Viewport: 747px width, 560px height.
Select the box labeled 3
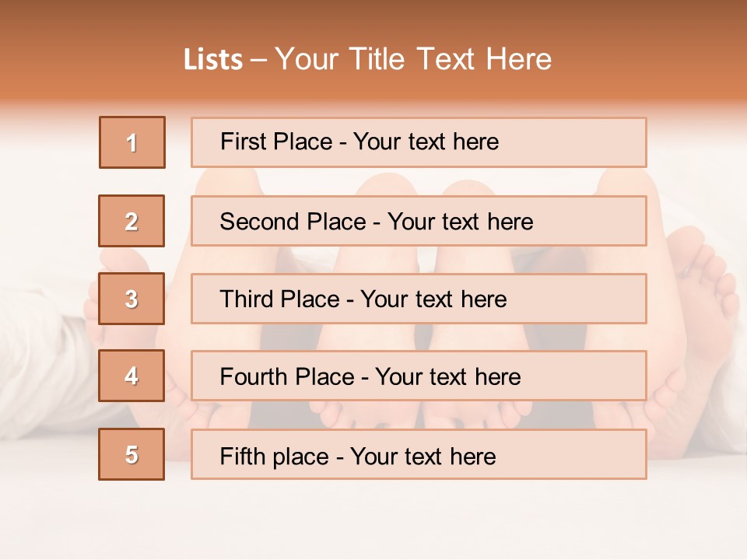132,299
